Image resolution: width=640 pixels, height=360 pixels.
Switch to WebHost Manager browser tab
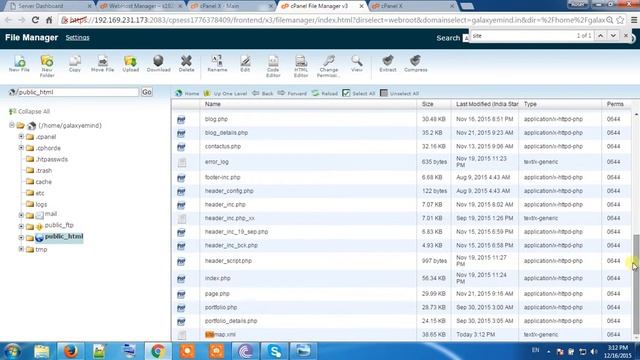click(x=142, y=6)
